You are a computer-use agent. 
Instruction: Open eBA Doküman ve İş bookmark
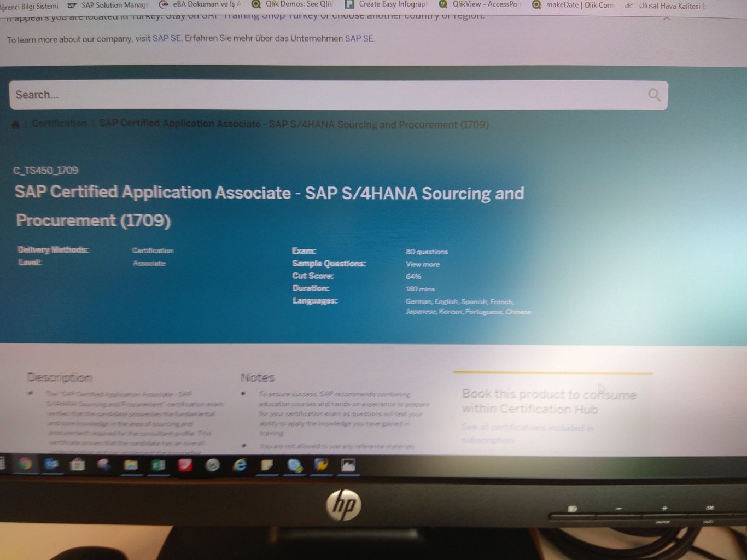[x=200, y=4]
